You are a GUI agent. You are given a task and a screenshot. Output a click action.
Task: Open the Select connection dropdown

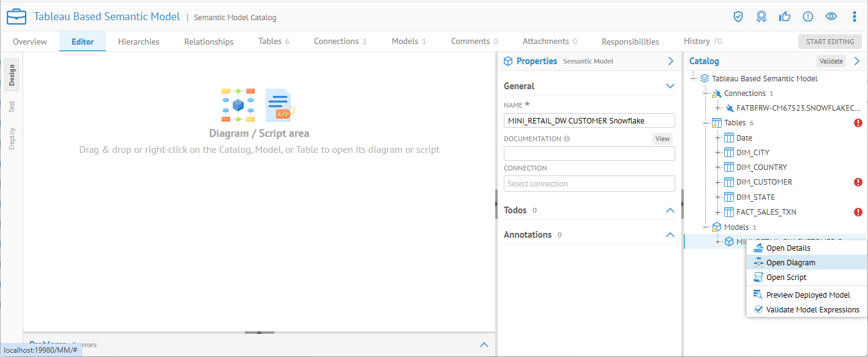pos(589,184)
